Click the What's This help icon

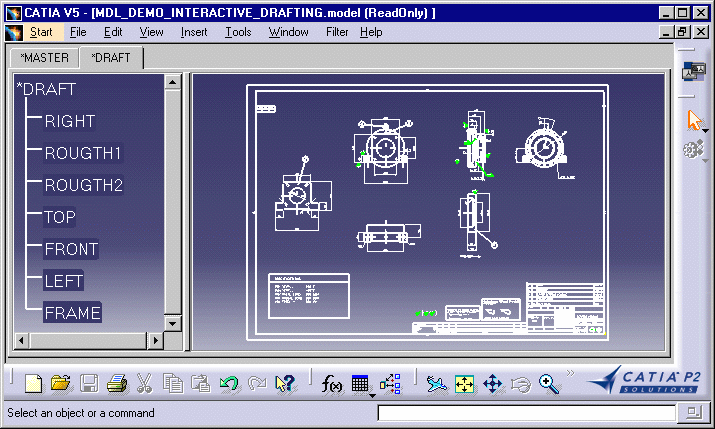coord(285,383)
